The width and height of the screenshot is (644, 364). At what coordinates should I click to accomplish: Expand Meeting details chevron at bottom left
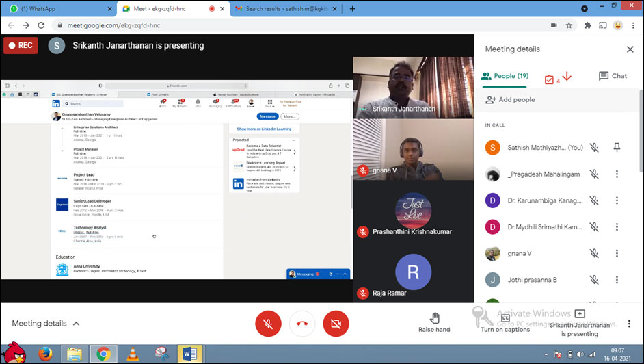point(76,324)
